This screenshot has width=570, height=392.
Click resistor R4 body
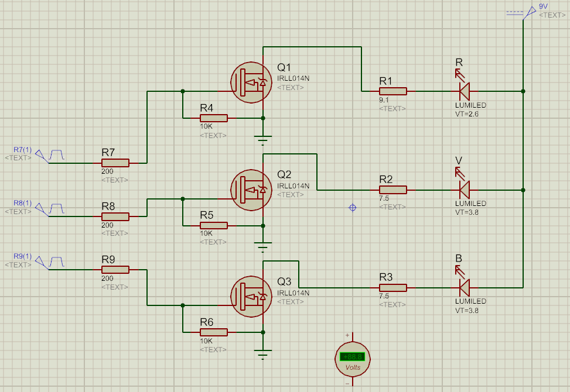214,118
